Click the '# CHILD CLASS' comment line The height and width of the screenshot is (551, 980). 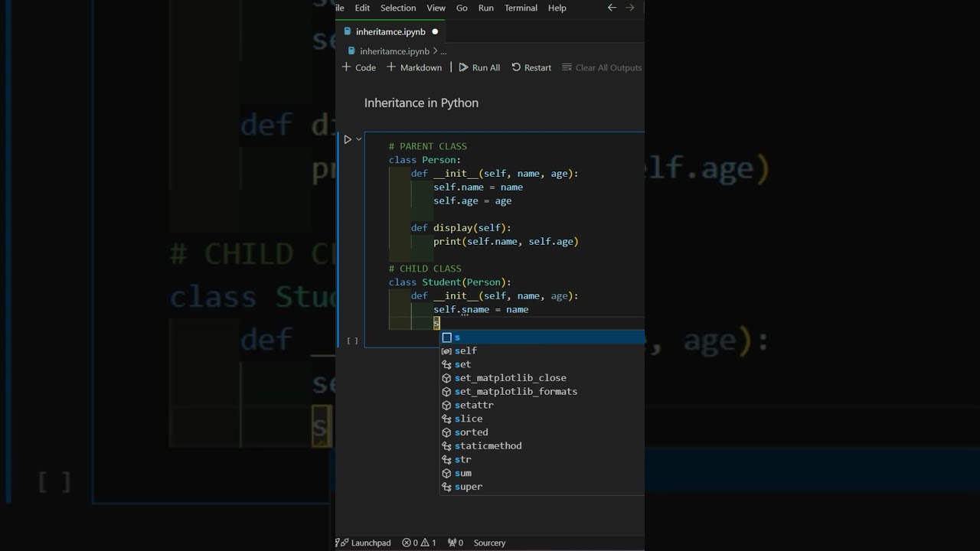click(x=425, y=269)
